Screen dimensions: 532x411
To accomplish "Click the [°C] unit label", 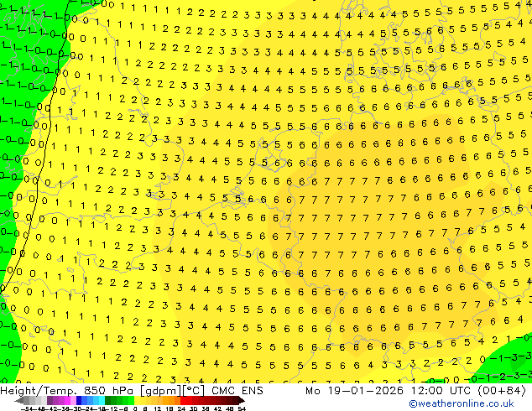I will [x=194, y=391].
